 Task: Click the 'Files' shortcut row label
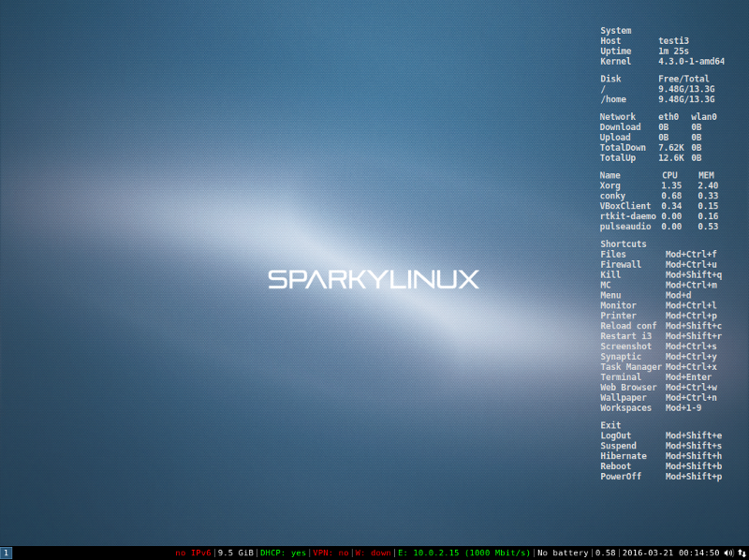click(613, 255)
